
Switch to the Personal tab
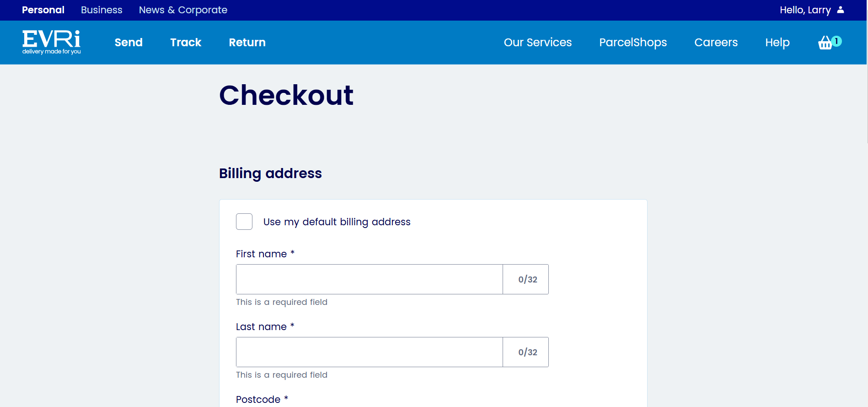pos(43,10)
